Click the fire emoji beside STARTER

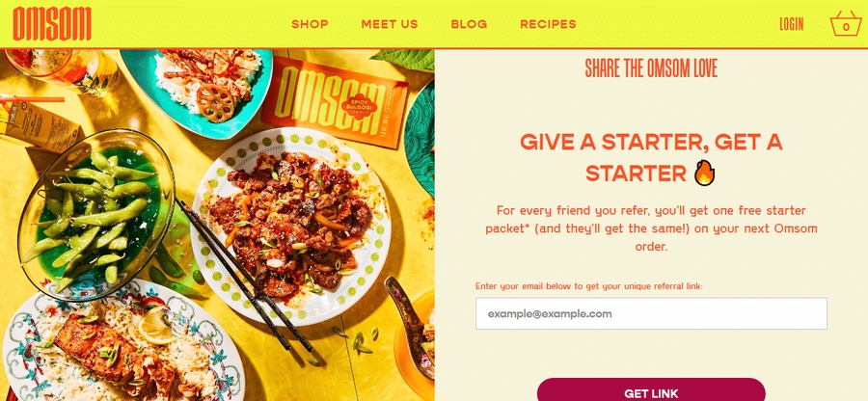705,174
